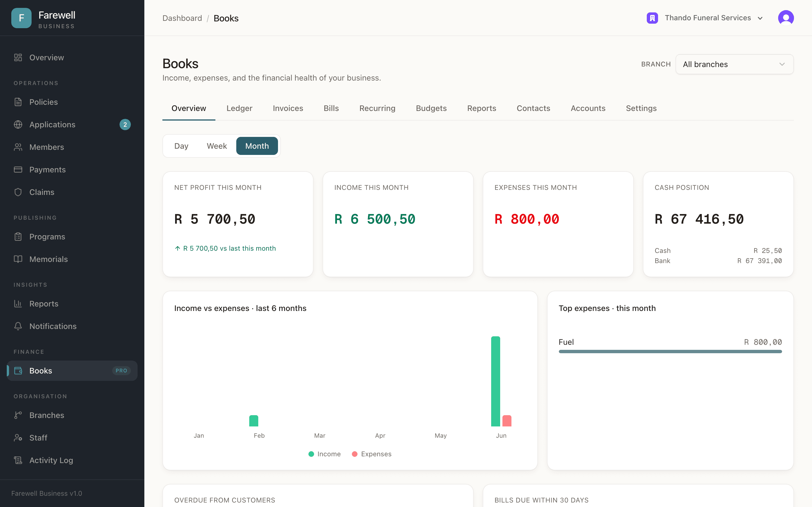Viewport: 812px width, 507px height.
Task: Switch period toggle to Week
Action: coord(217,146)
